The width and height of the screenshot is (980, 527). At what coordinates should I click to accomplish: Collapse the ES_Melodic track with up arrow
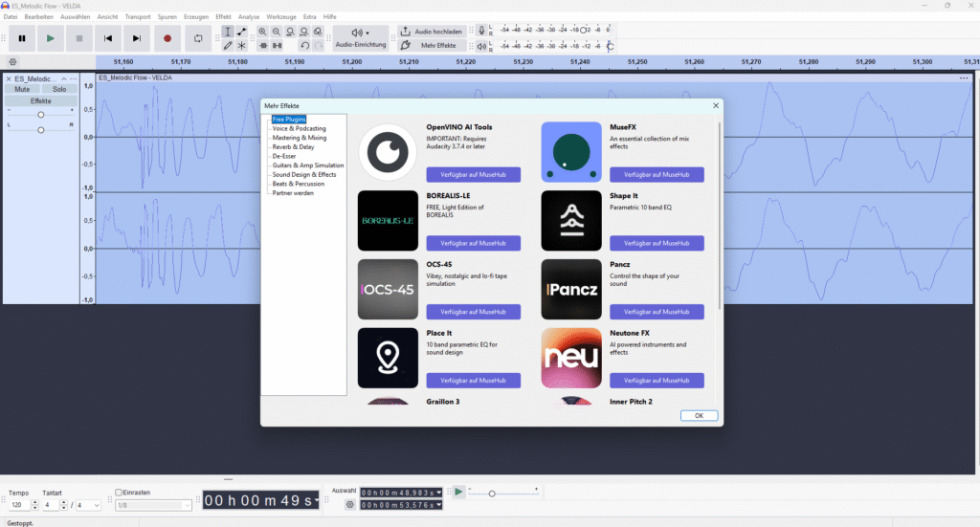[x=64, y=78]
